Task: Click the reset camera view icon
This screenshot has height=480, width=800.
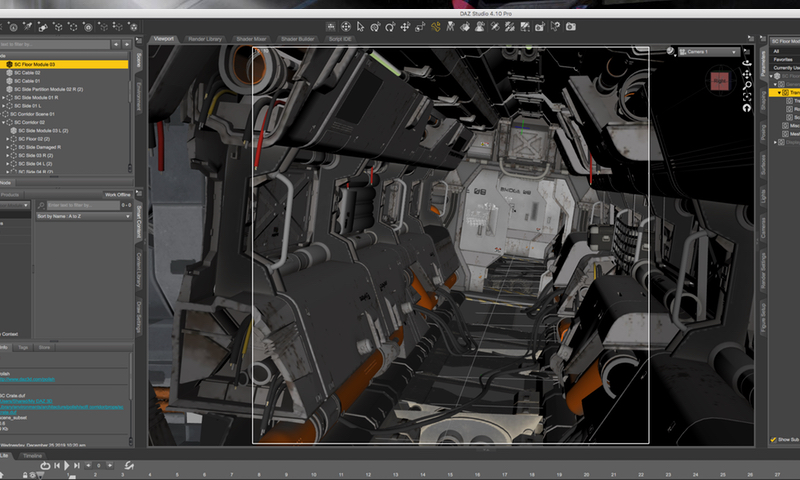Action: point(747,108)
